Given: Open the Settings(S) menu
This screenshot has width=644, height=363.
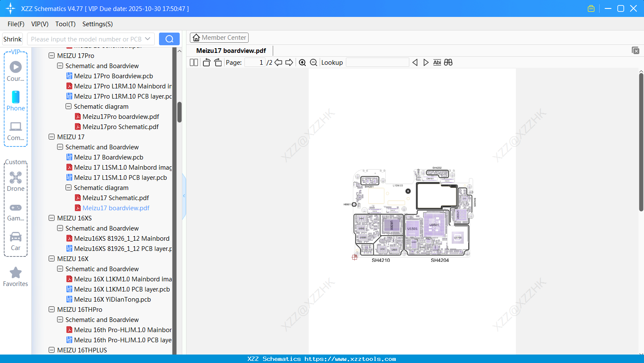Looking at the screenshot, I should coord(98,24).
